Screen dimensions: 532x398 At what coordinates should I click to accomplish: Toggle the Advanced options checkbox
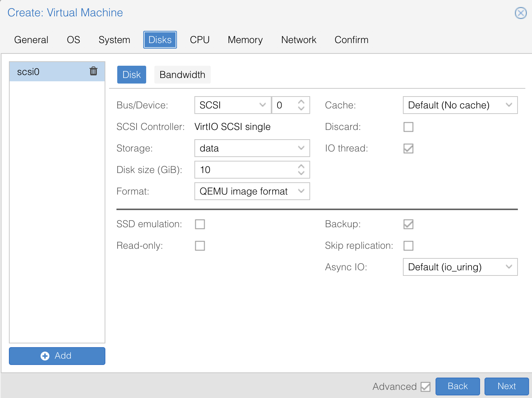[426, 387]
